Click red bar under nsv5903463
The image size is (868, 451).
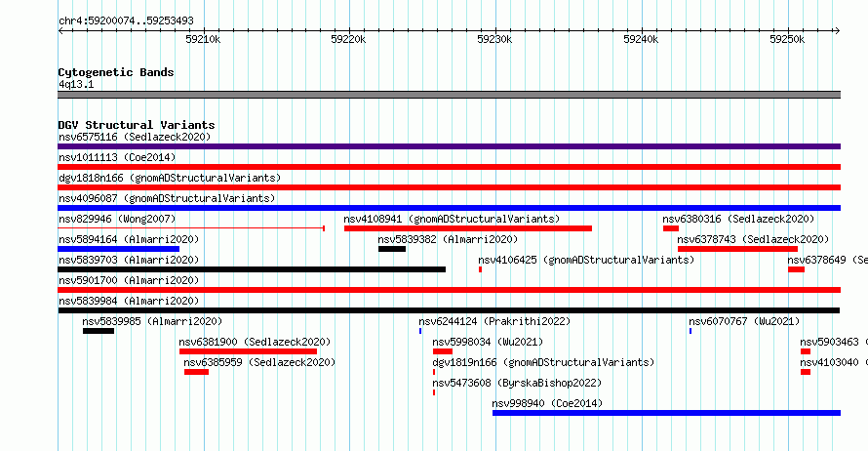click(x=806, y=351)
